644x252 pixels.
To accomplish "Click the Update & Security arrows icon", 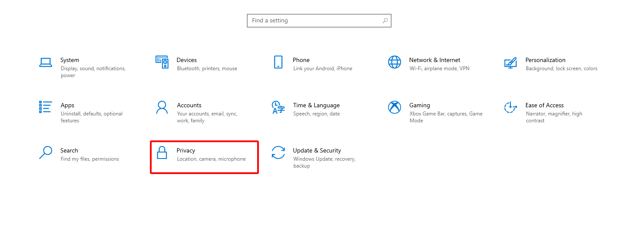I will [x=278, y=152].
